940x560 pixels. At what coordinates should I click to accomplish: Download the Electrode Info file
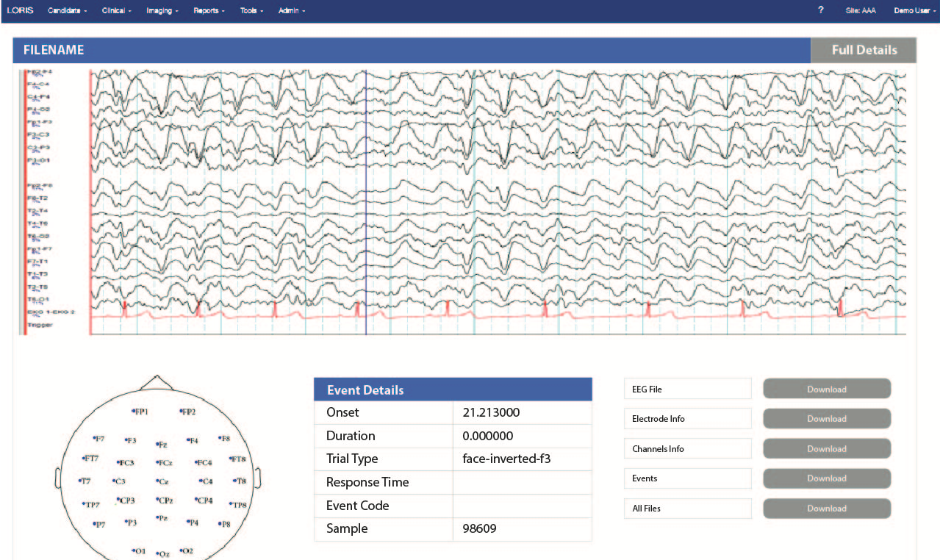coord(826,419)
